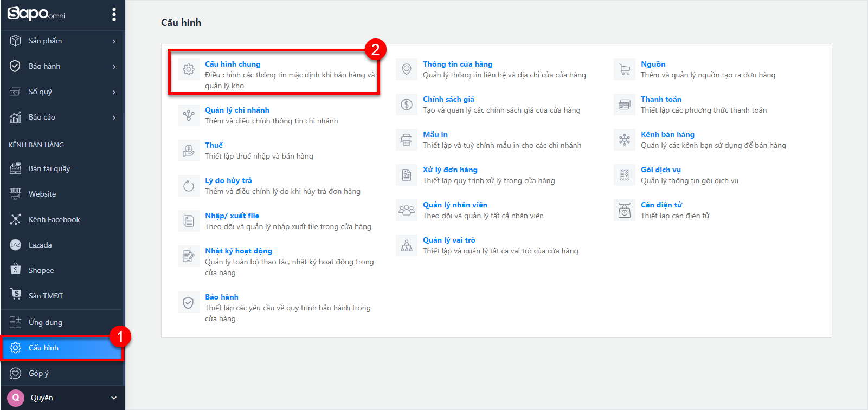Click the Thanh toán card icon
This screenshot has width=868, height=410.
[625, 105]
